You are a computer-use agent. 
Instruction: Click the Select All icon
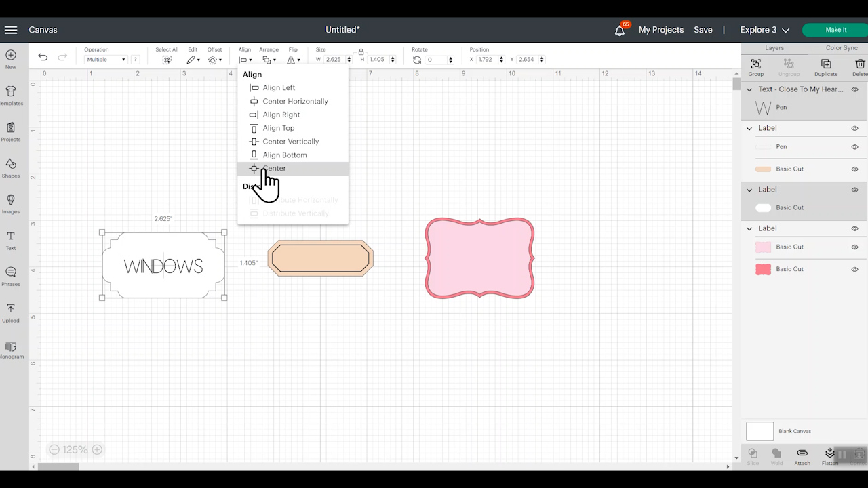click(x=167, y=60)
